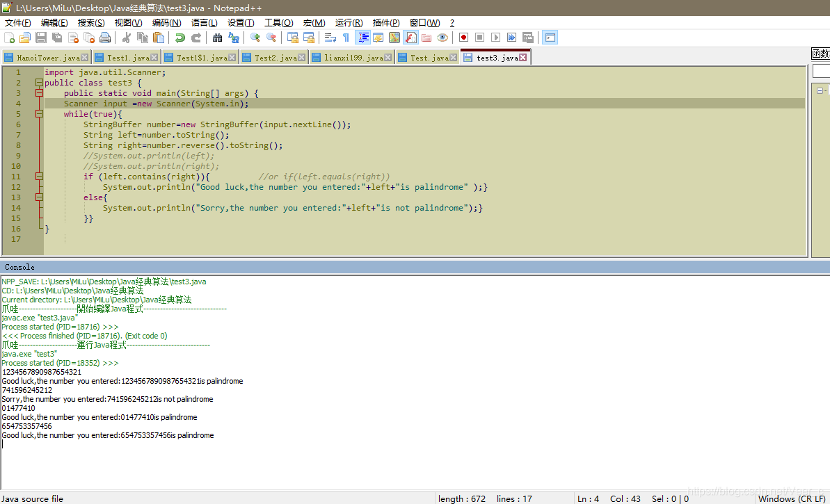
Task: Click Windows (CR LF) in status bar
Action: [791, 498]
